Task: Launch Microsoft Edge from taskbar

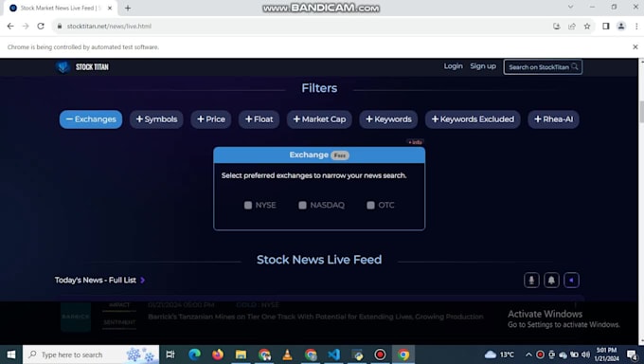Action: [x=194, y=355]
